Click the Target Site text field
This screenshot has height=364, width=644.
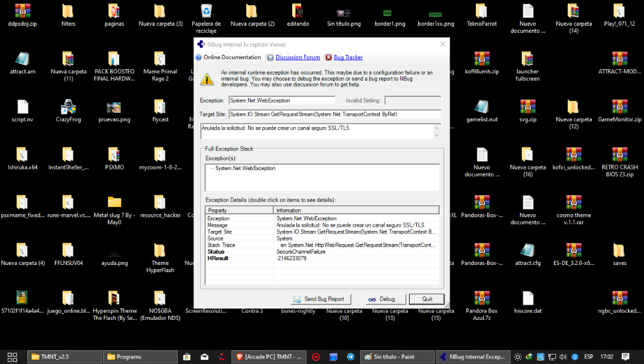pos(334,114)
